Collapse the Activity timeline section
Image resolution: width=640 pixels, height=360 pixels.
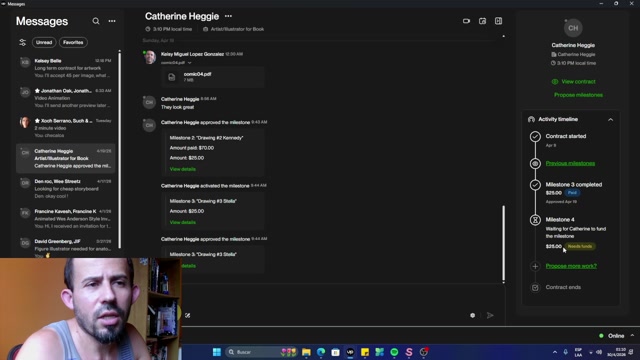(611, 120)
